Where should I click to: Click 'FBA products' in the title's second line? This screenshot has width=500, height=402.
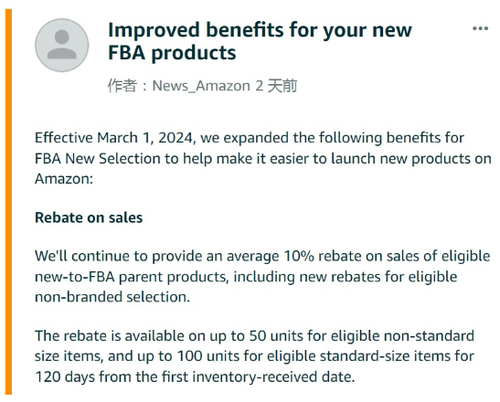pyautogui.click(x=172, y=52)
